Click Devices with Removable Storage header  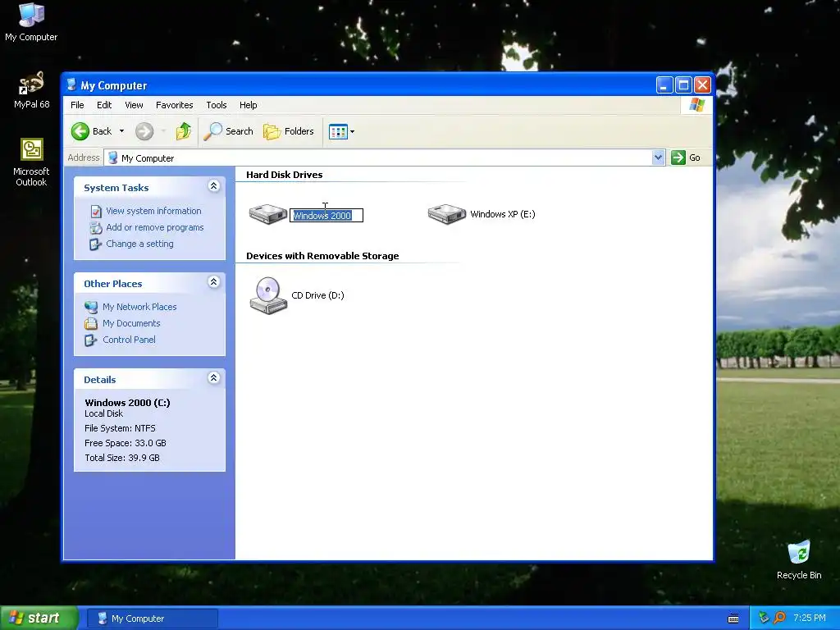point(322,256)
